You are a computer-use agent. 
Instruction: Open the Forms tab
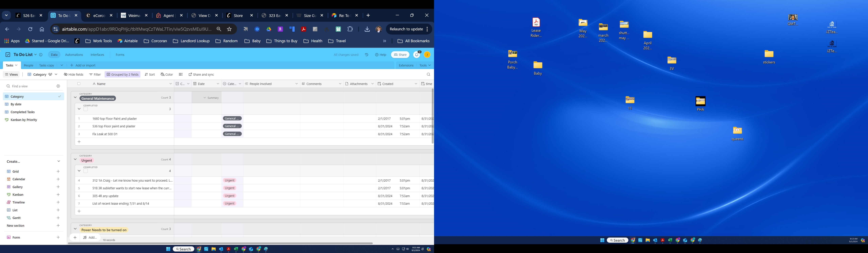[x=120, y=55]
